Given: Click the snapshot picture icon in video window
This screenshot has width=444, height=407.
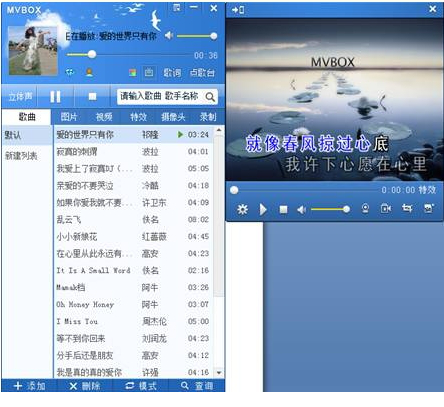Looking at the screenshot, I should 428,208.
